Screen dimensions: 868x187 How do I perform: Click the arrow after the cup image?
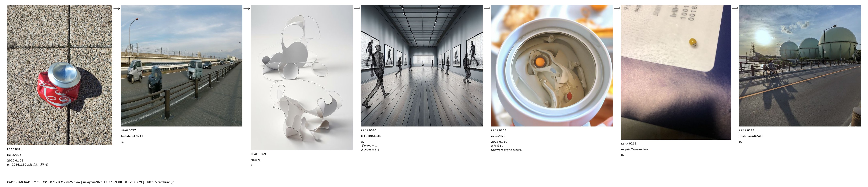coord(617,8)
